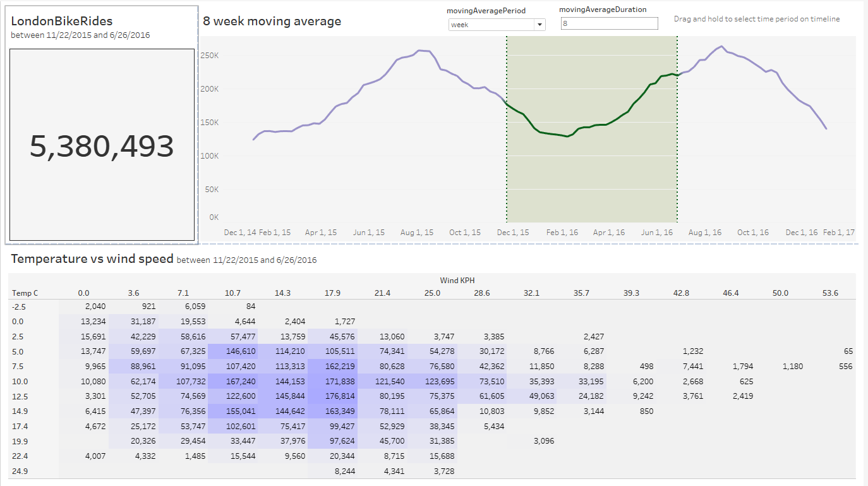This screenshot has height=486, width=868.
Task: Select the 107,732 heatmap cell
Action: click(184, 382)
